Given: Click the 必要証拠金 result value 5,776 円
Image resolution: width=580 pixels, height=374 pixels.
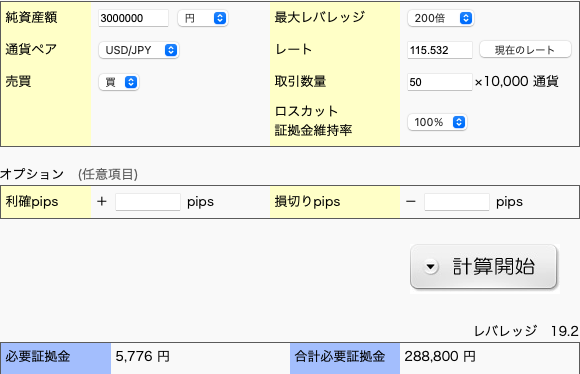Looking at the screenshot, I should (142, 357).
